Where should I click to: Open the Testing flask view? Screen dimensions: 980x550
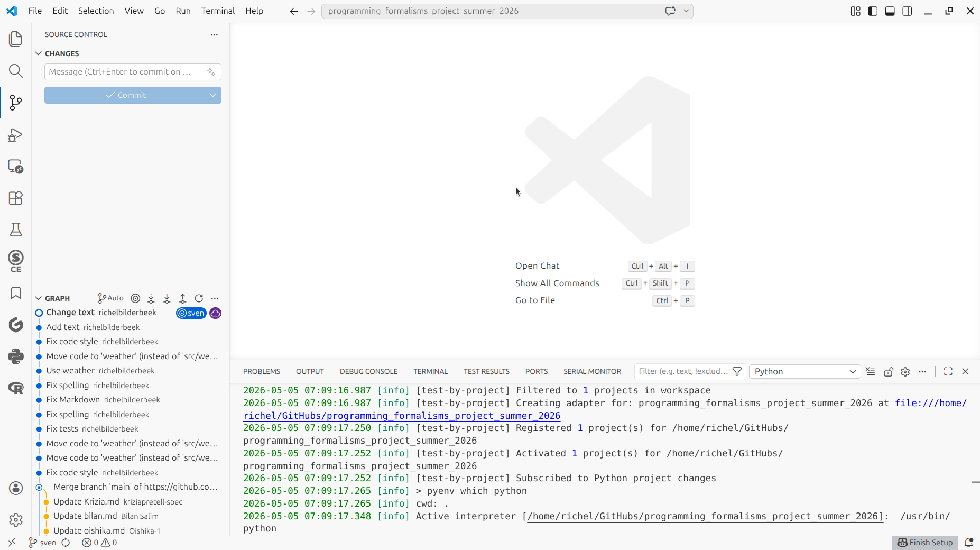point(16,230)
